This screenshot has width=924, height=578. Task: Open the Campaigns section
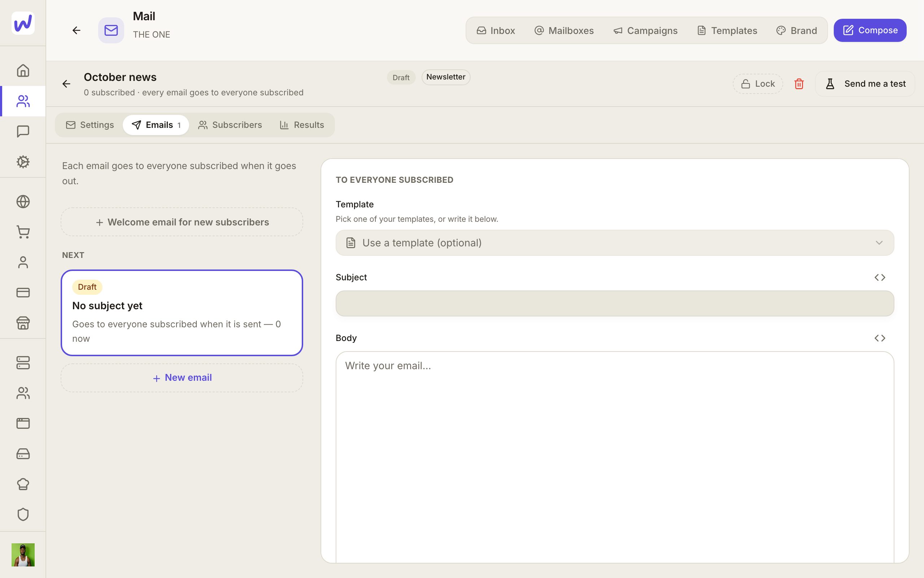pos(645,31)
